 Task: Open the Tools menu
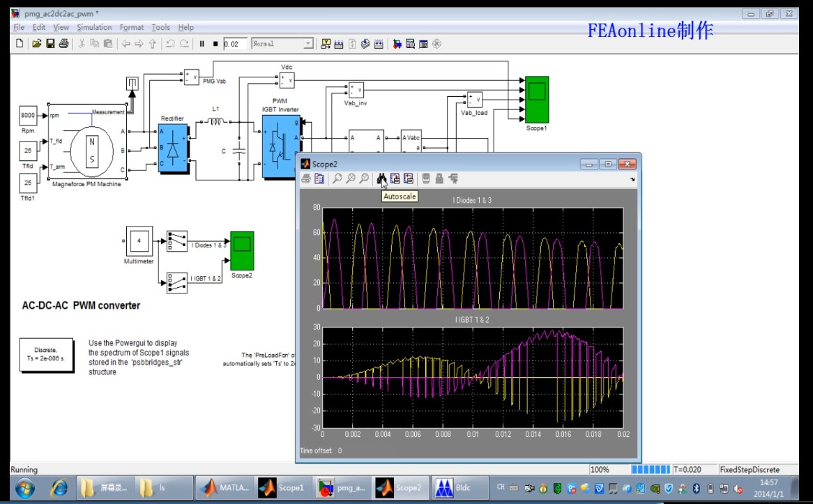160,27
